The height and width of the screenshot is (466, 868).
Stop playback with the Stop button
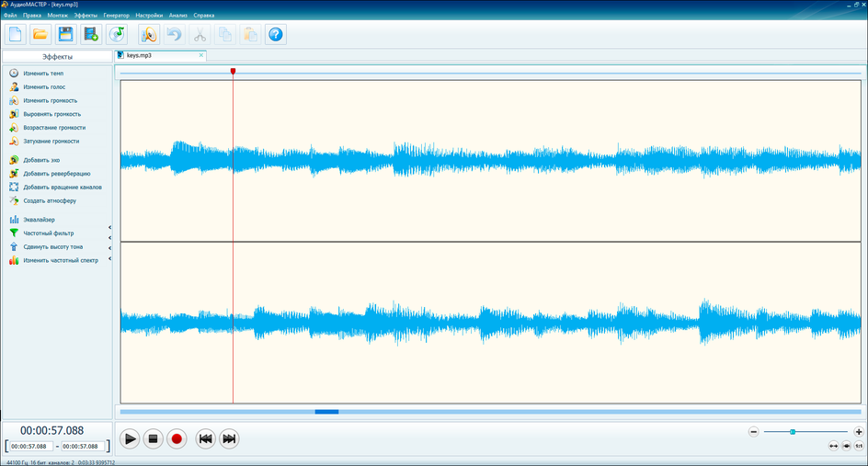(154, 439)
